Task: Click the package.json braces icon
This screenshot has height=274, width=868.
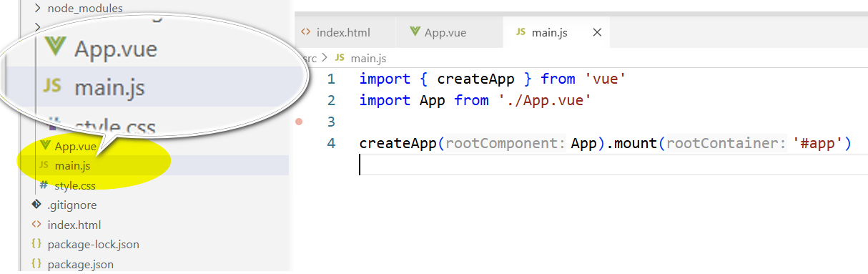Action: pos(36,264)
